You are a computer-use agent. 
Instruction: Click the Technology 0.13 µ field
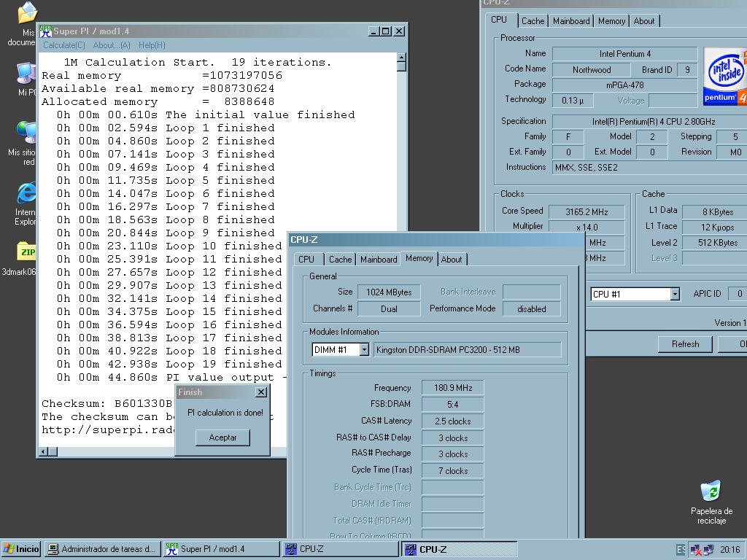(572, 101)
